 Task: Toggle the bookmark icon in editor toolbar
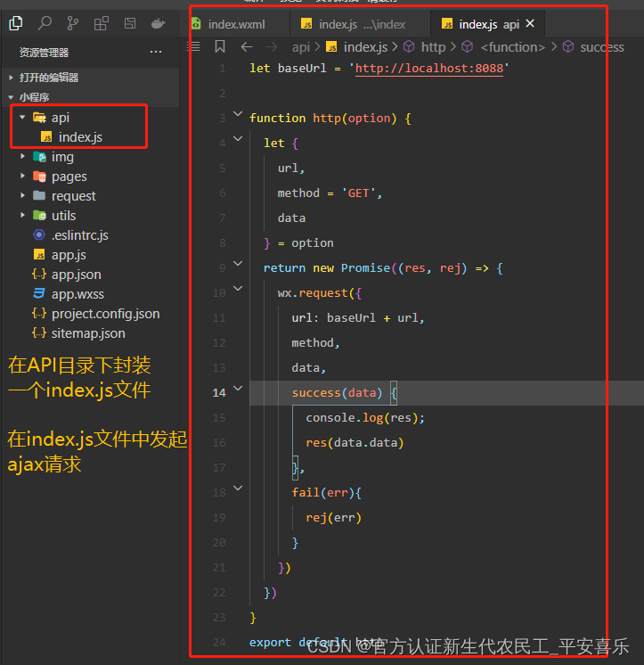coord(220,46)
